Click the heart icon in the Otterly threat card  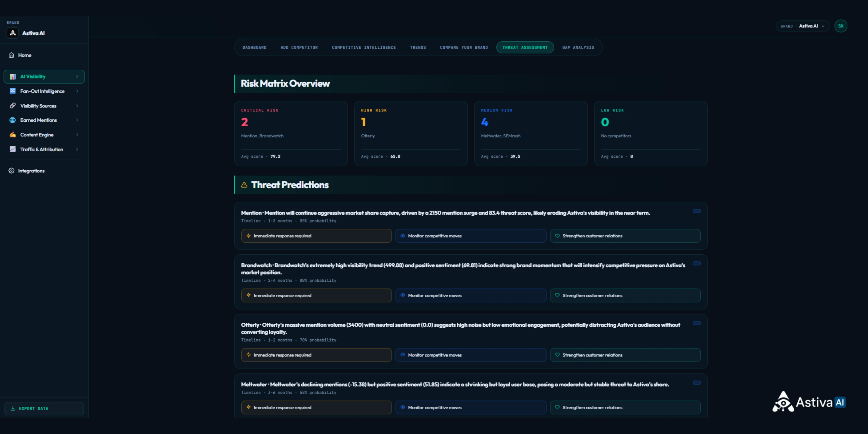[x=557, y=354]
